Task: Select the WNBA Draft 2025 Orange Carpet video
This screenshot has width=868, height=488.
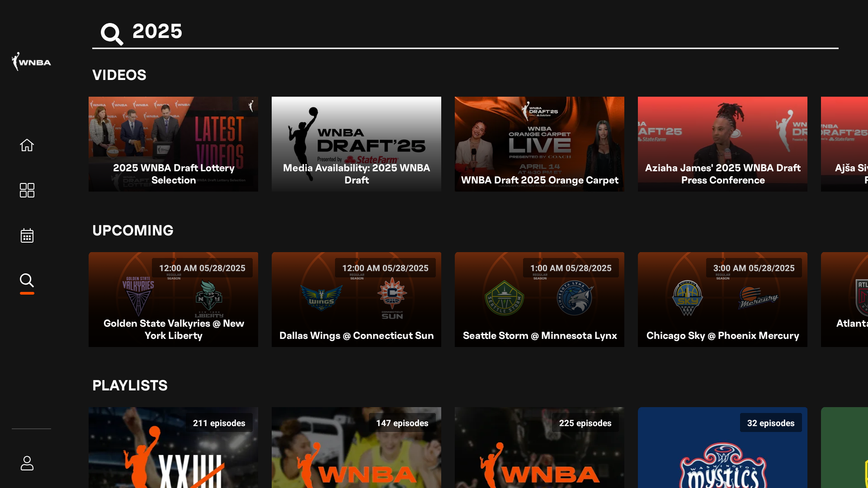Action: pos(539,144)
